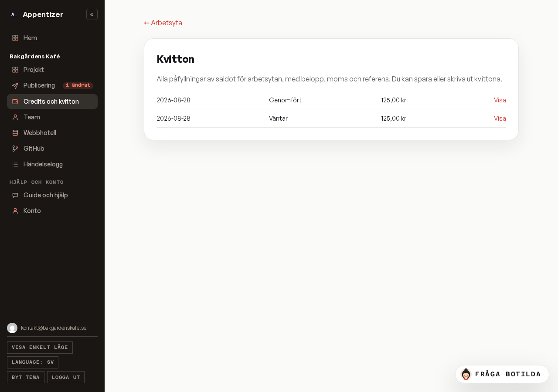View the Genomfört receipt
This screenshot has height=392, width=558.
point(500,100)
